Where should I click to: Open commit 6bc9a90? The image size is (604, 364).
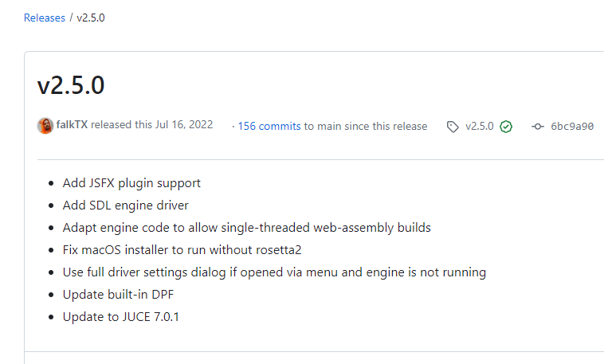572,127
